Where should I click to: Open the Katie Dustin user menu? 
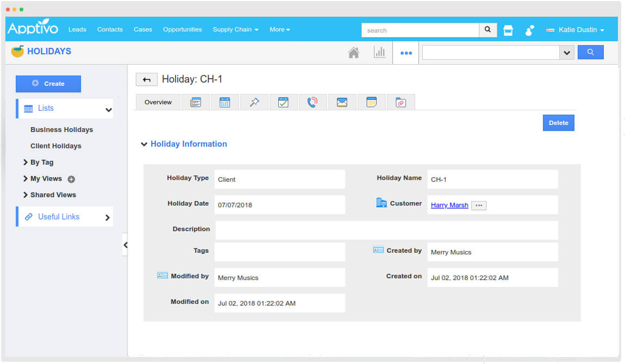click(x=577, y=30)
